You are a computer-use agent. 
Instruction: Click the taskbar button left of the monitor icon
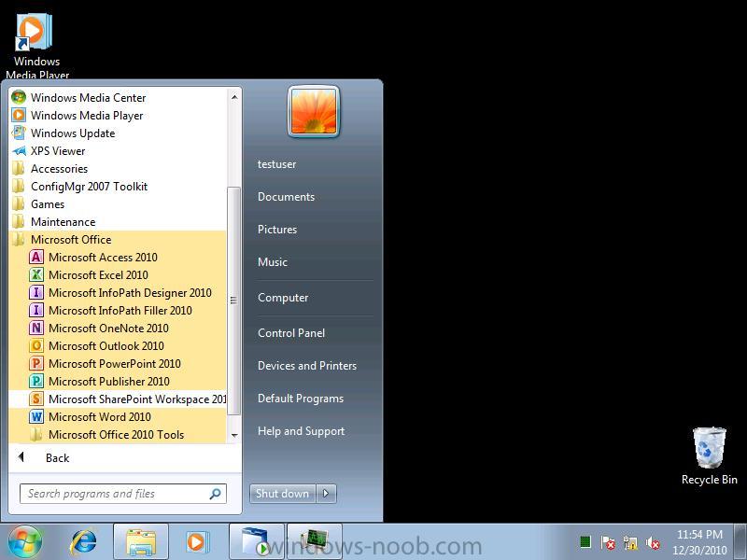click(x=256, y=542)
